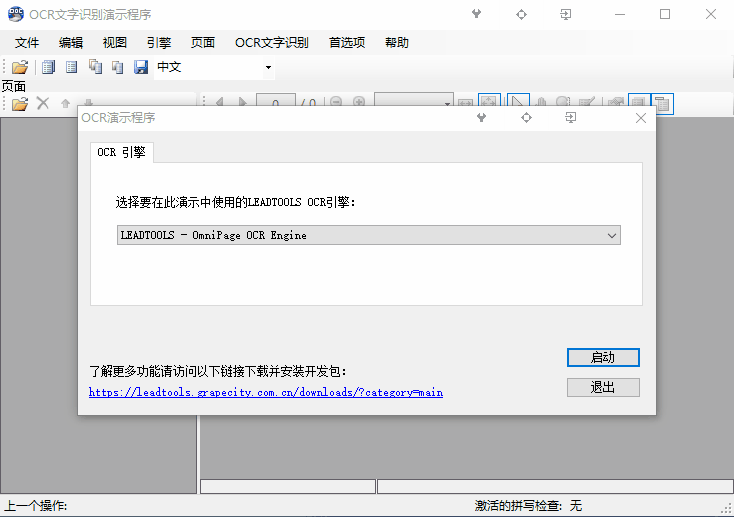Open the 首选项 menu

pyautogui.click(x=347, y=42)
